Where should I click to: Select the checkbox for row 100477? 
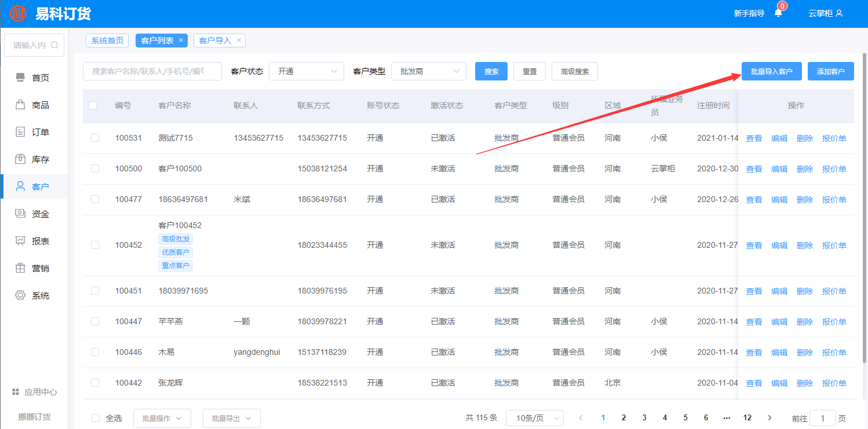coord(95,199)
